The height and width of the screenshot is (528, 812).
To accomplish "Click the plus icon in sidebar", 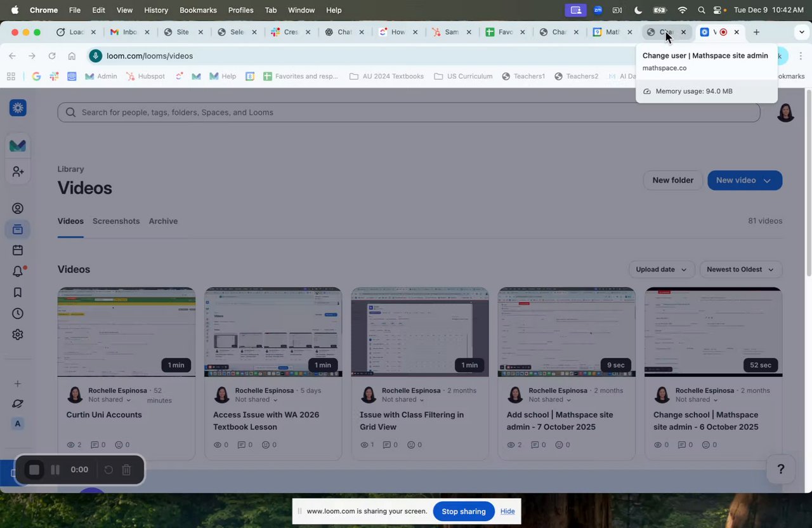I will pos(18,383).
